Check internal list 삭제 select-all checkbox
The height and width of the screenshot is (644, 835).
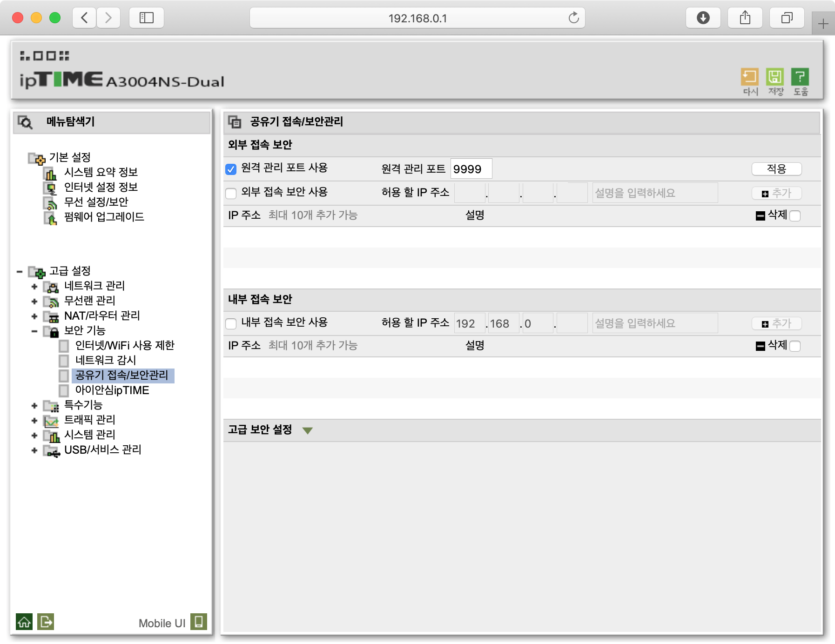point(795,346)
